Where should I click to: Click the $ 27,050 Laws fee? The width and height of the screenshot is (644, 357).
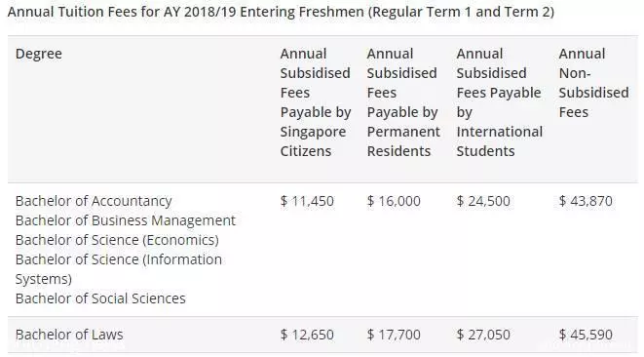point(483,335)
